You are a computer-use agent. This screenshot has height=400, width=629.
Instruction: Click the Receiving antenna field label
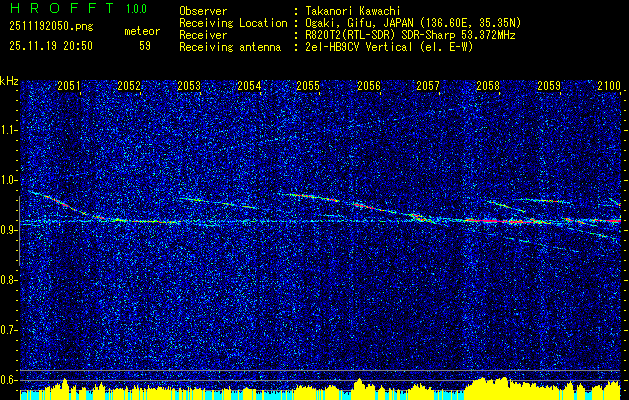coord(230,47)
